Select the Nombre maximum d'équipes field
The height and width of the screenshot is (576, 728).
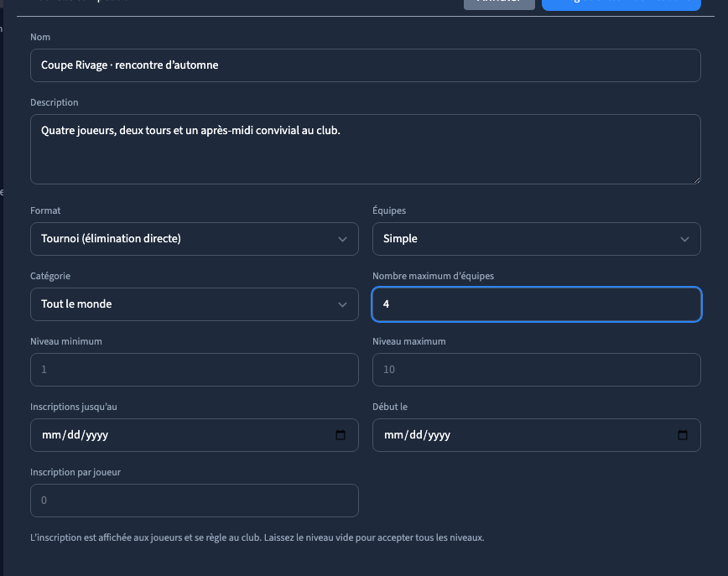[536, 304]
